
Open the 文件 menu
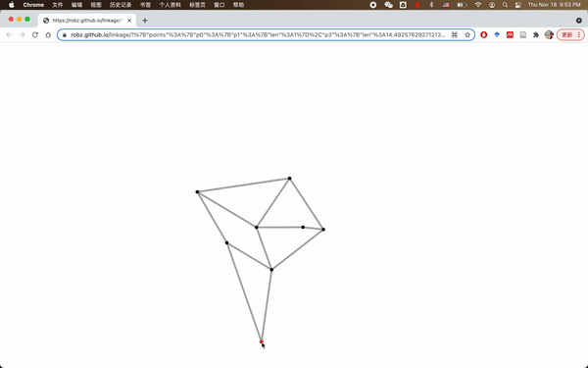[x=58, y=5]
